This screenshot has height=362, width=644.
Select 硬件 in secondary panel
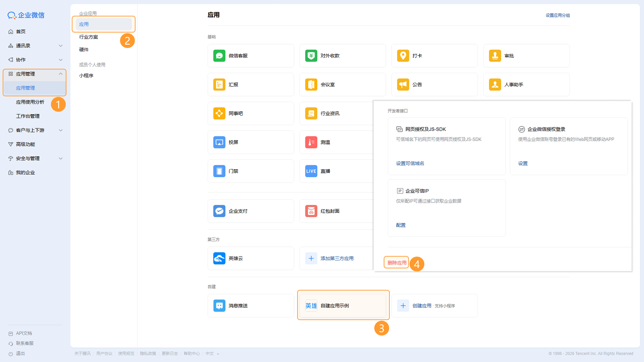[x=84, y=50]
